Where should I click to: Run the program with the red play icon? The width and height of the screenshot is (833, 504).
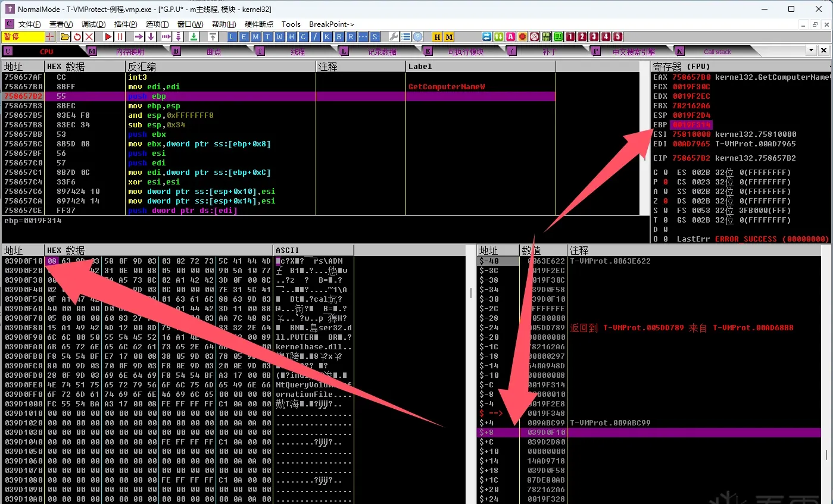pos(108,37)
